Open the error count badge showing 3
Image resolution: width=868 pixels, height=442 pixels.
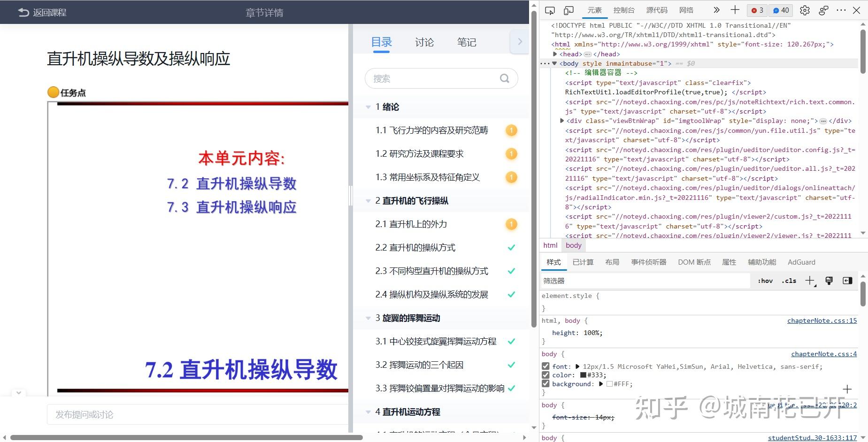[x=757, y=10]
